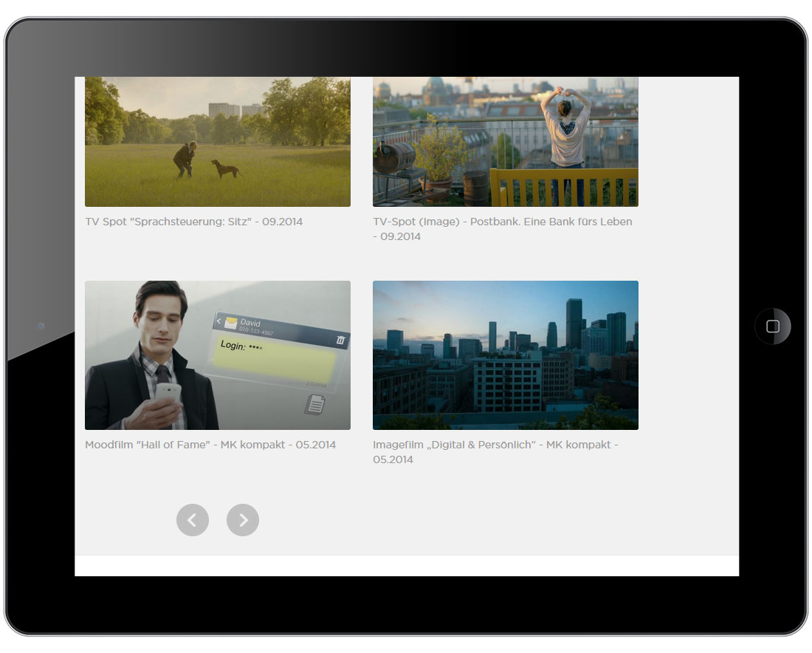
Task: Open the dog in meadow video thumbnail
Action: pyautogui.click(x=218, y=141)
